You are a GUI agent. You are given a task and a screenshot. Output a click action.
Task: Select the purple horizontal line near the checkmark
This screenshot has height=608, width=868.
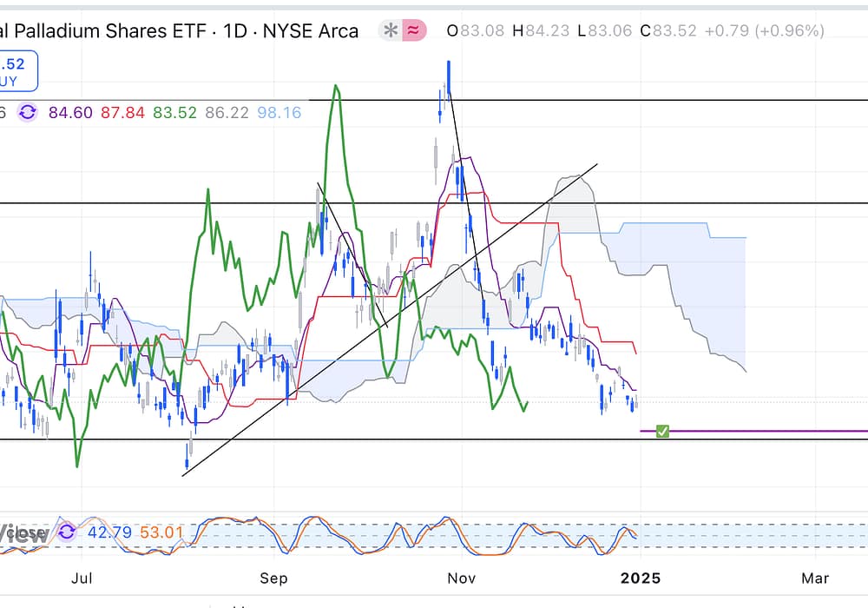click(764, 431)
